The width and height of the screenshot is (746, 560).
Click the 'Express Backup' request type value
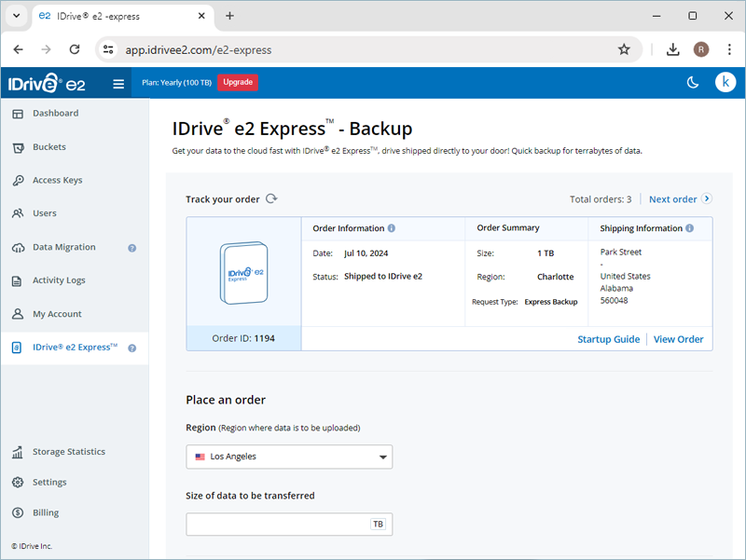[x=551, y=302]
